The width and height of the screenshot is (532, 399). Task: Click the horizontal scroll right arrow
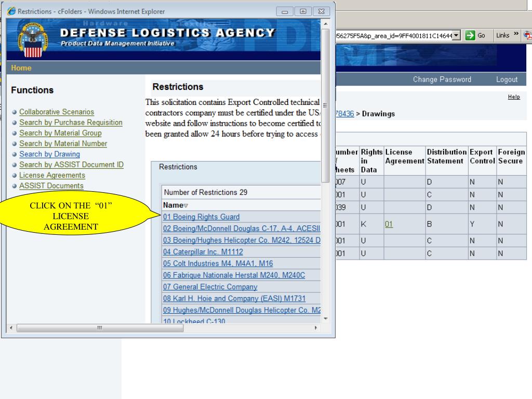click(x=316, y=328)
